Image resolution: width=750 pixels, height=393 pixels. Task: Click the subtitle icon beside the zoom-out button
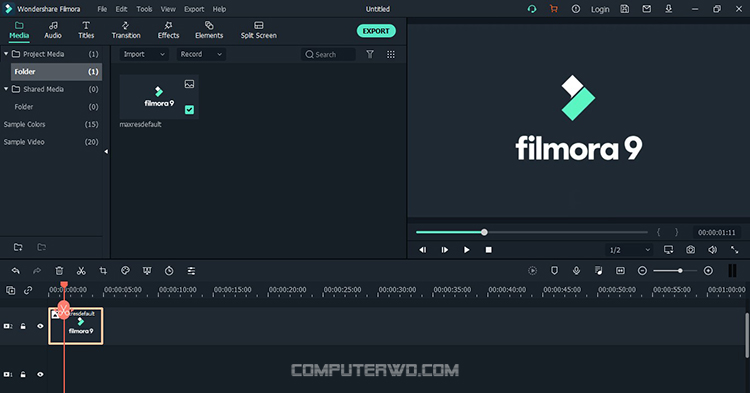[620, 271]
